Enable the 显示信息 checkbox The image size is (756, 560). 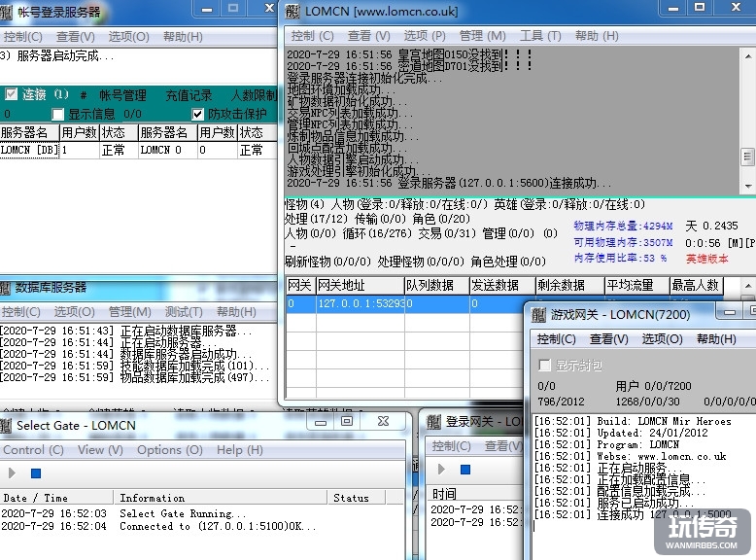pyautogui.click(x=58, y=115)
